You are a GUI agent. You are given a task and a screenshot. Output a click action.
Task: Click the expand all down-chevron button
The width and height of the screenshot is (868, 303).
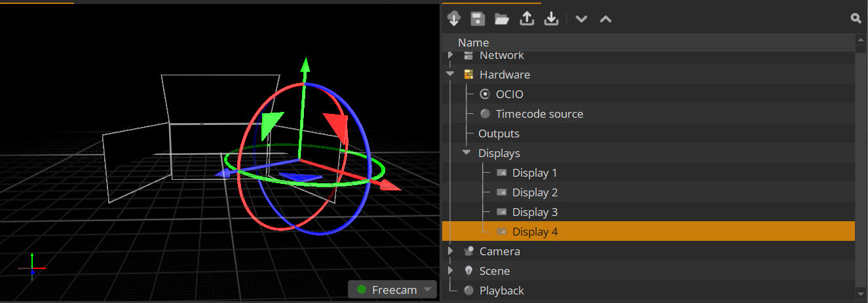(581, 19)
